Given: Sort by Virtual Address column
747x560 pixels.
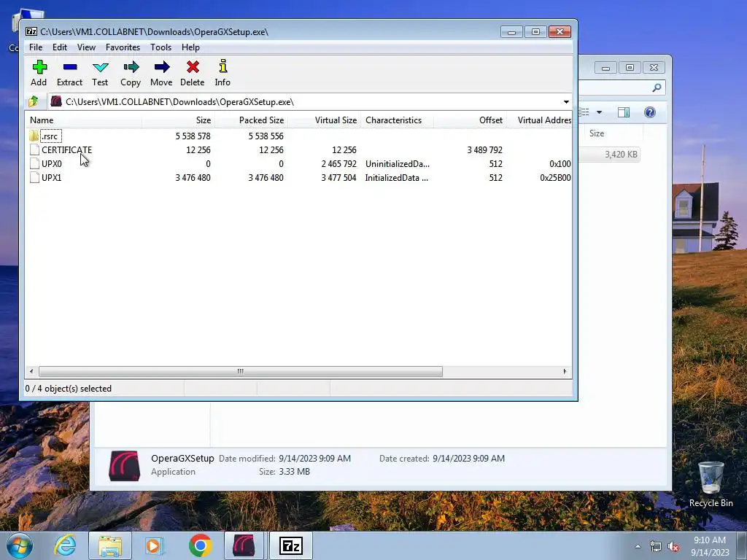Looking at the screenshot, I should coord(539,120).
